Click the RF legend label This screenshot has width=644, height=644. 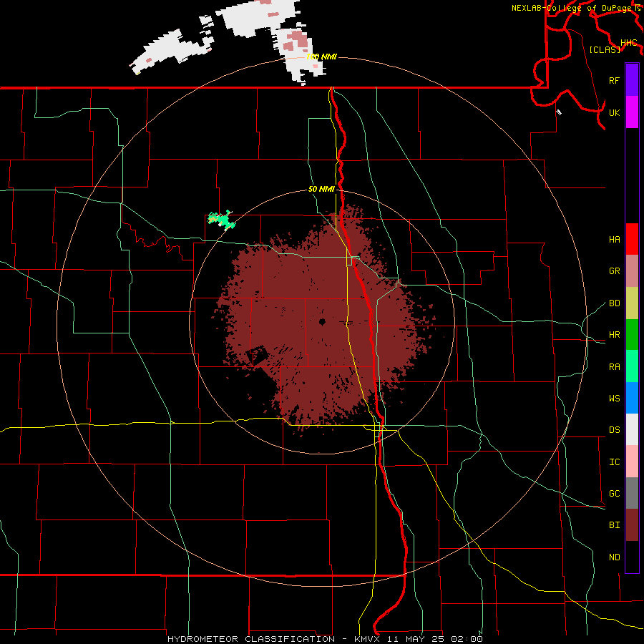(614, 80)
